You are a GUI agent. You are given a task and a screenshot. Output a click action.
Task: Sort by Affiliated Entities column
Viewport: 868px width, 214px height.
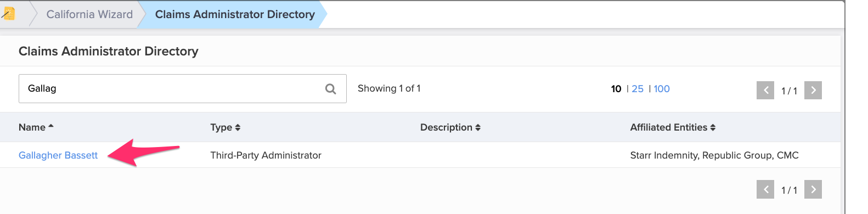(x=673, y=127)
